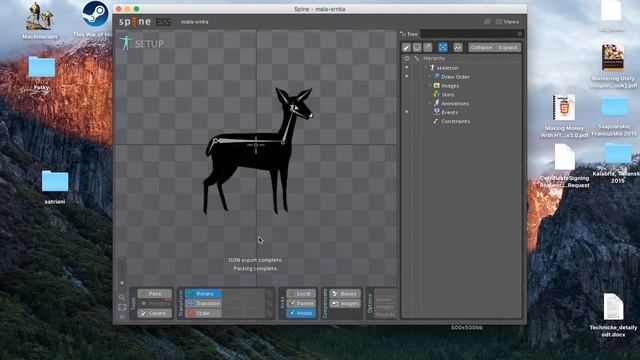Toggle visibility dot for Events row
The image size is (640, 360).
pos(407,112)
